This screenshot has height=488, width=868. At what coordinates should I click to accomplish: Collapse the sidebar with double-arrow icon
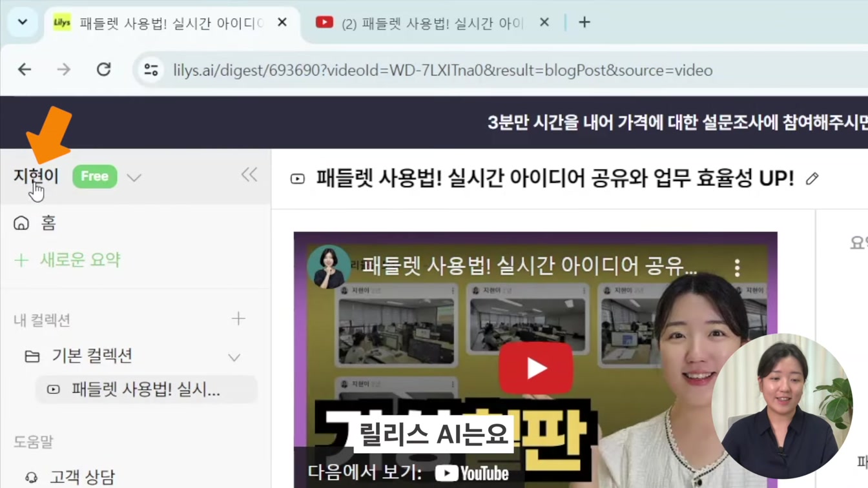click(x=249, y=175)
